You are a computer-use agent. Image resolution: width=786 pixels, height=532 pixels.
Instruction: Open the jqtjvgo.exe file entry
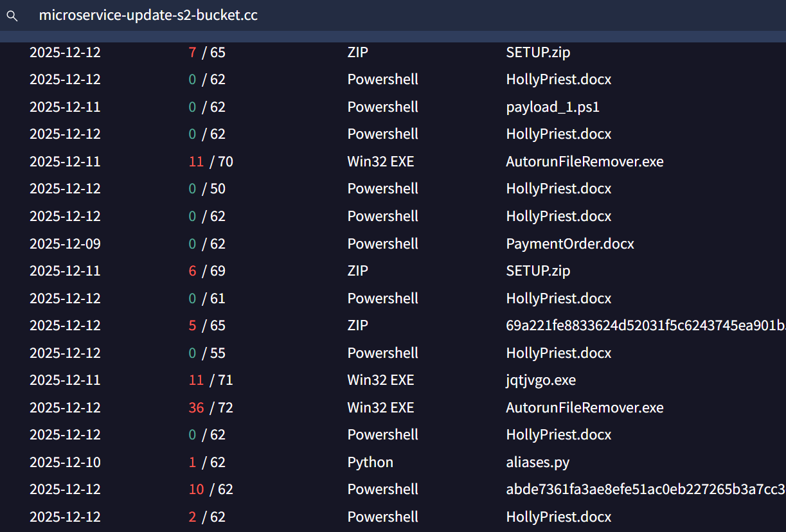(541, 380)
